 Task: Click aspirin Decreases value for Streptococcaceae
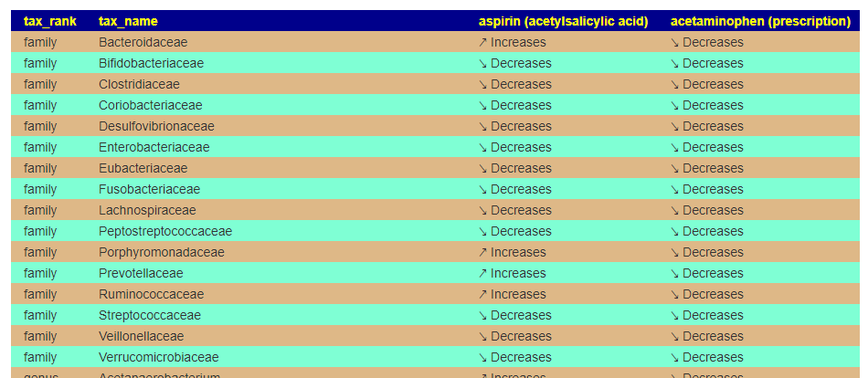(514, 316)
